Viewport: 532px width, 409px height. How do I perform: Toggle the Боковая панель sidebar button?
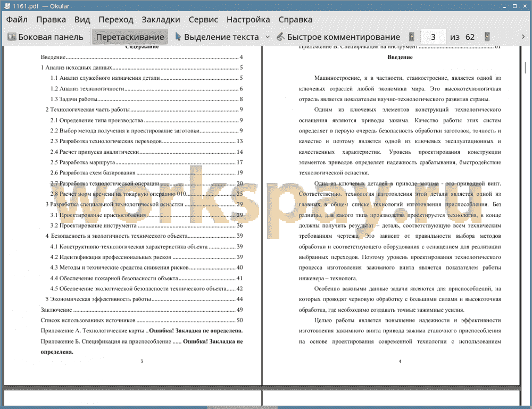45,37
